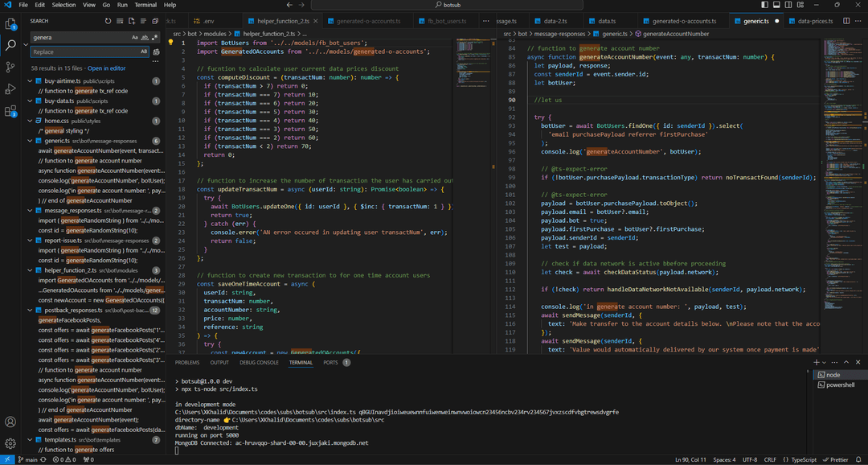Click the Customize Layout icon
The height and width of the screenshot is (465, 868).
[x=800, y=5]
